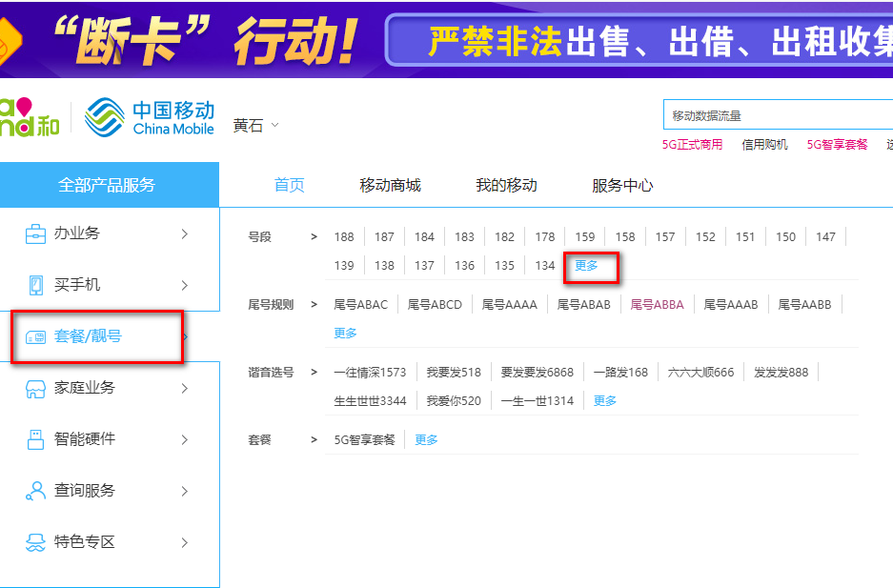Click the phone icon for 买手机
The image size is (893, 588).
tap(35, 285)
